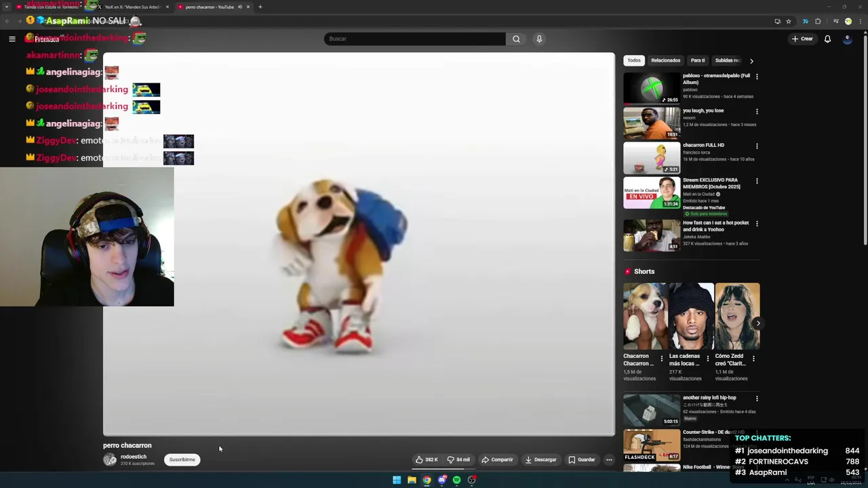Open Spotify from the taskbar
Viewport: 868px width, 488px height.
pos(456,480)
